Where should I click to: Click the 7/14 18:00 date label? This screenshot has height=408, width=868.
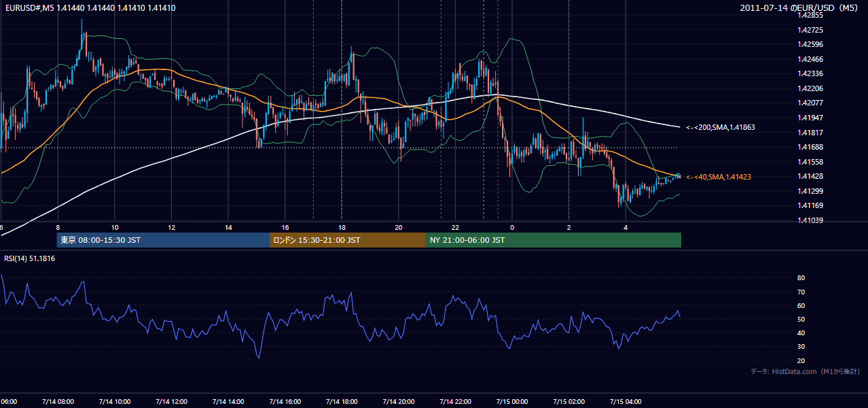pyautogui.click(x=342, y=402)
